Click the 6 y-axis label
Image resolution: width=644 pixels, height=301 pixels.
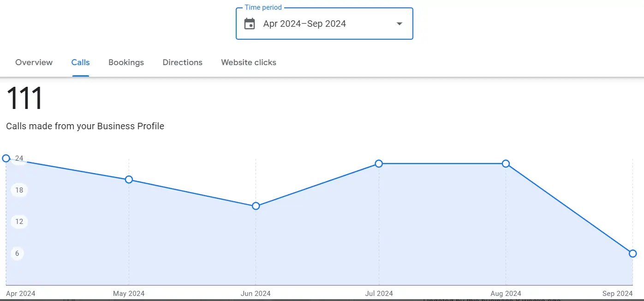(17, 253)
